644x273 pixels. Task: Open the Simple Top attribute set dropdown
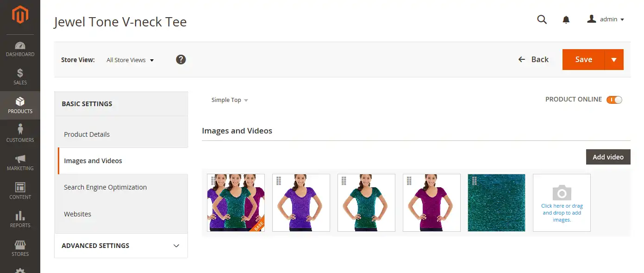coord(230,100)
